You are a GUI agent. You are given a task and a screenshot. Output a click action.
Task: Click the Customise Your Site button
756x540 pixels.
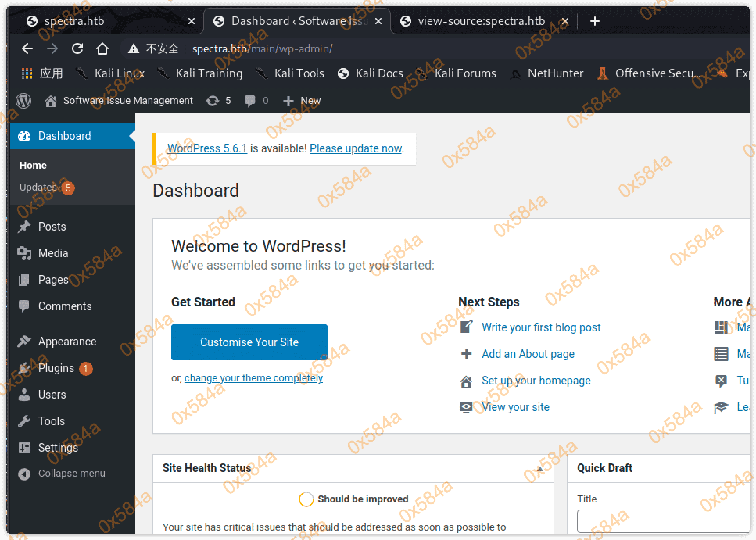coord(249,342)
